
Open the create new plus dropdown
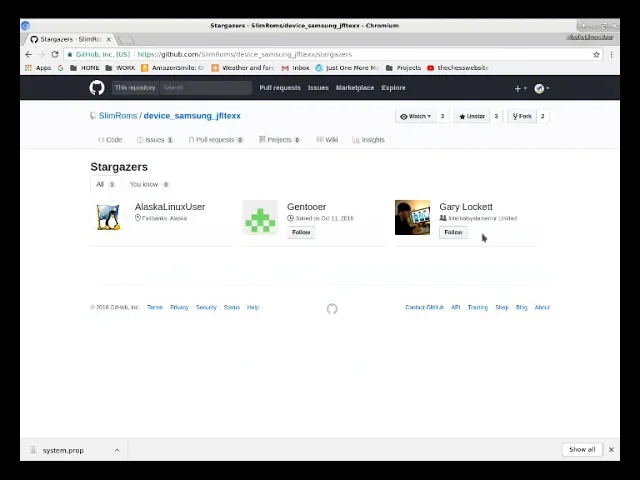[x=520, y=88]
